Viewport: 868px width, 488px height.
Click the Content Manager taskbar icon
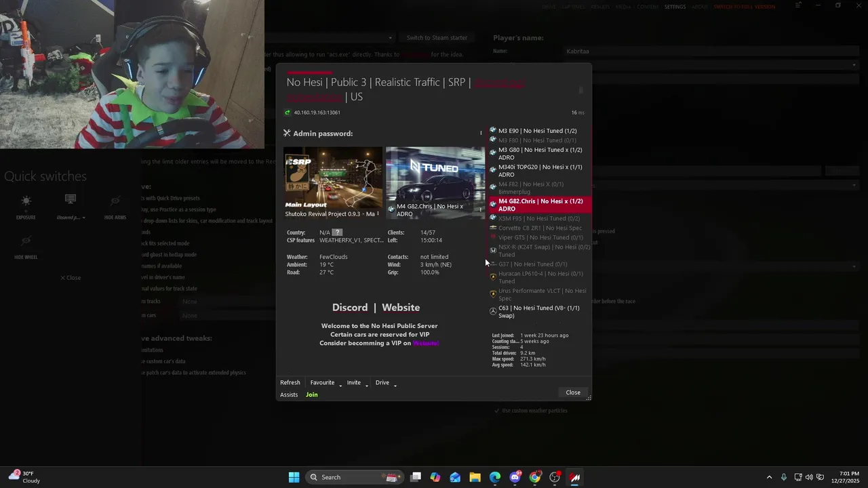click(575, 477)
